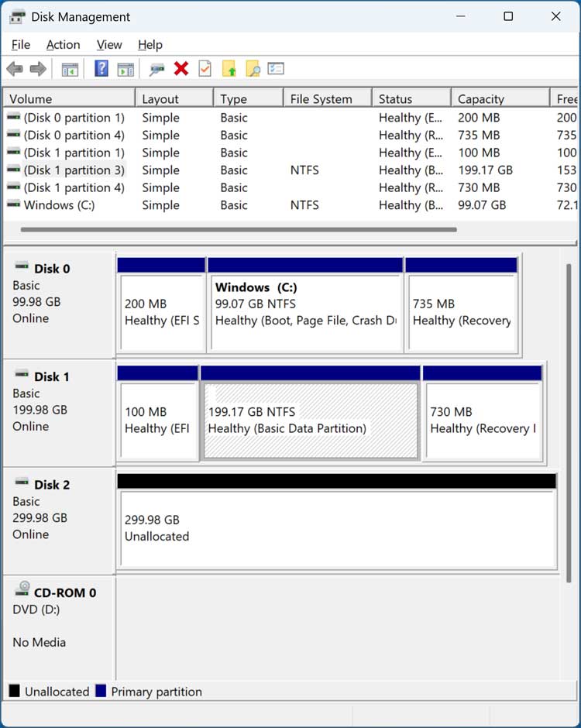Click the Disk 1 drive icon in lower pane
This screenshot has width=581, height=728.
pos(22,374)
